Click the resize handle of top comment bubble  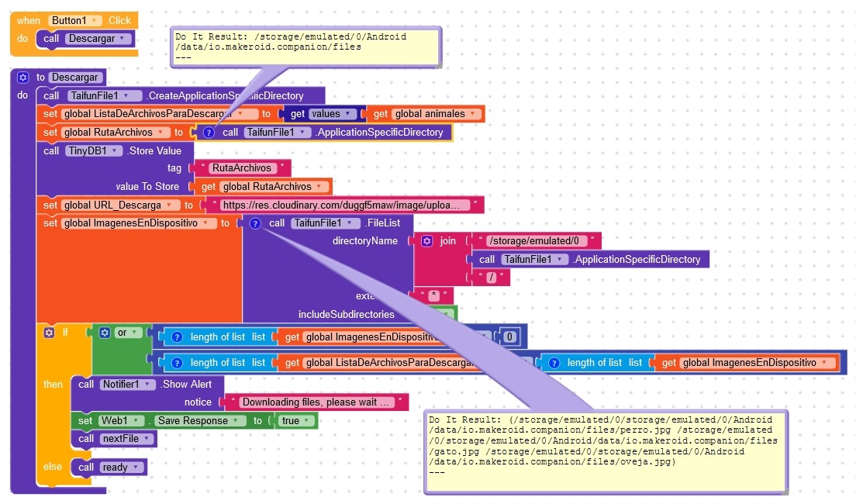(437, 64)
